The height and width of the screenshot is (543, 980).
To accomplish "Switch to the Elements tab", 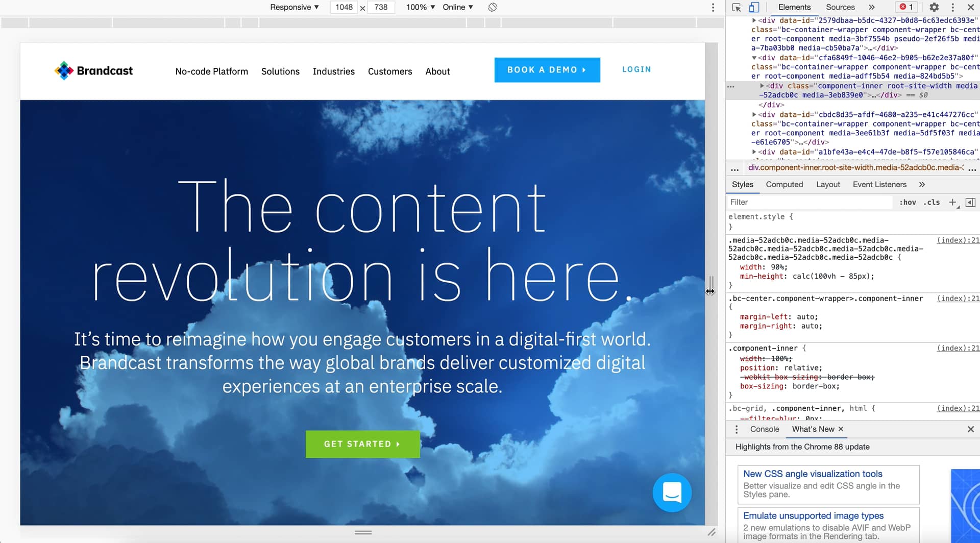I will tap(794, 7).
